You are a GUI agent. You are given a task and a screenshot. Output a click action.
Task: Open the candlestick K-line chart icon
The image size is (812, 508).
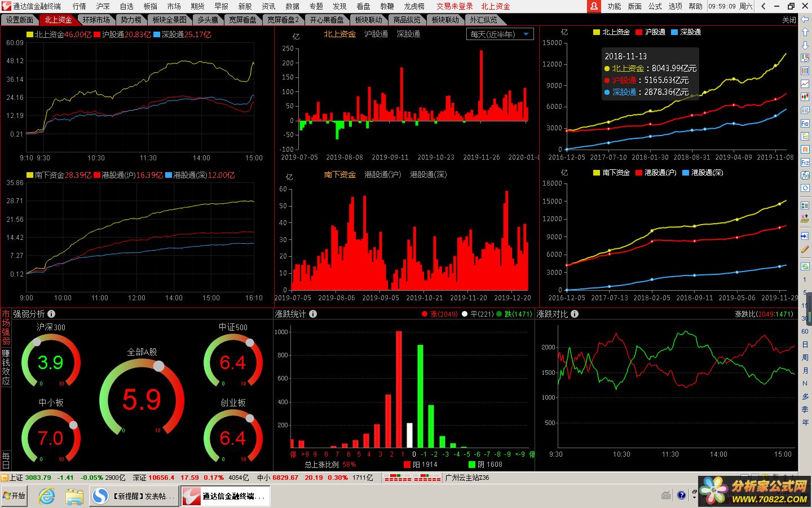(805, 97)
